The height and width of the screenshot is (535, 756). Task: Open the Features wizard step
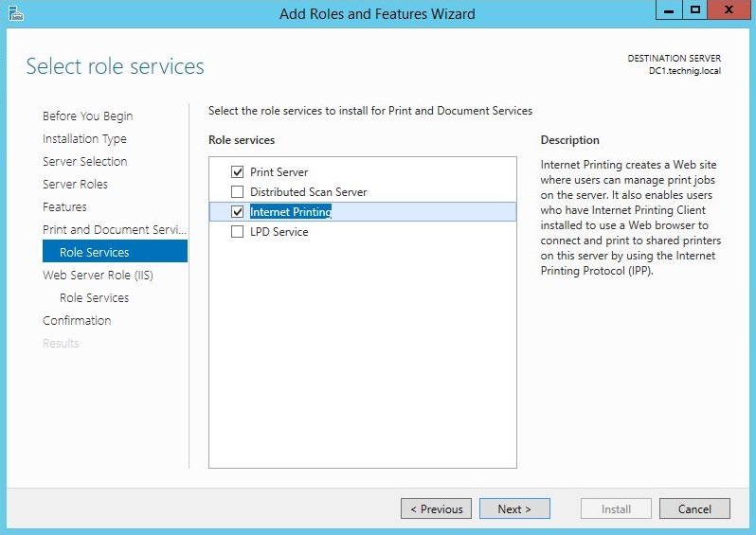tap(64, 207)
